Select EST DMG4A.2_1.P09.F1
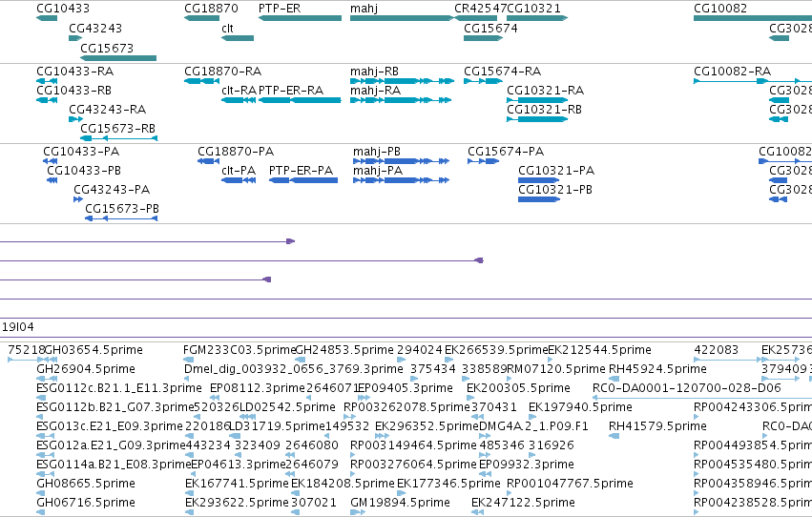 pyautogui.click(x=533, y=426)
